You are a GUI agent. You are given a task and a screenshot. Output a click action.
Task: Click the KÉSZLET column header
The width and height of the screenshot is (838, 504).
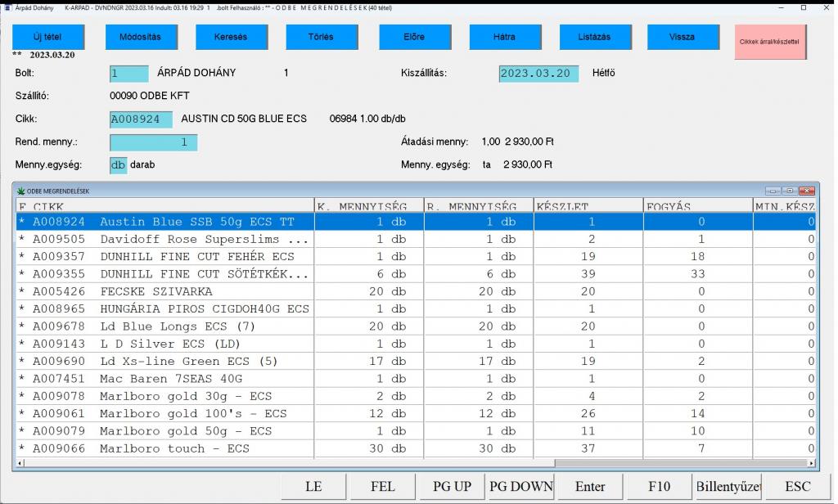[588, 206]
